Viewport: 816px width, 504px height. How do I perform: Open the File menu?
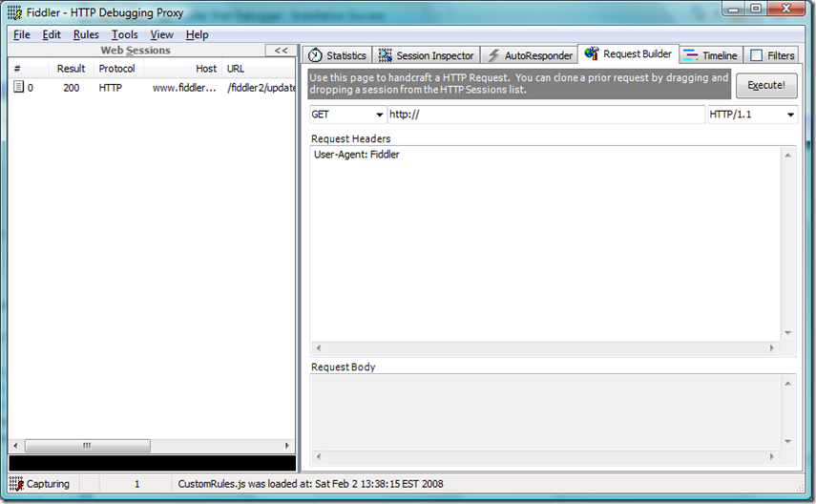click(21, 34)
